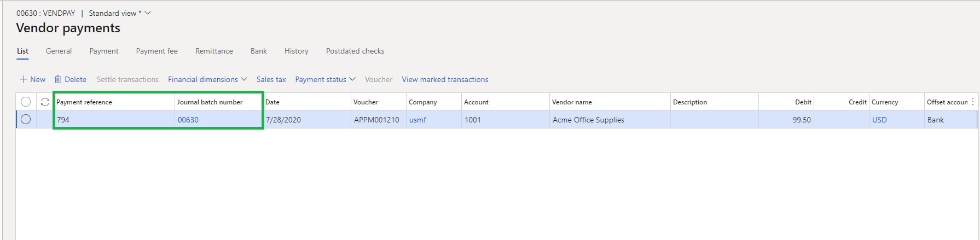Click the Description cell in the row
This screenshot has width=980, height=240.
coord(714,120)
